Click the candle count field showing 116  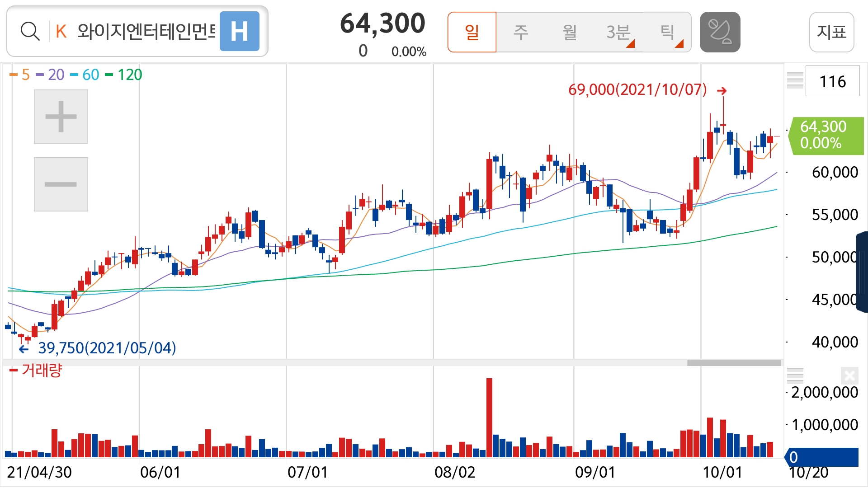(x=832, y=81)
